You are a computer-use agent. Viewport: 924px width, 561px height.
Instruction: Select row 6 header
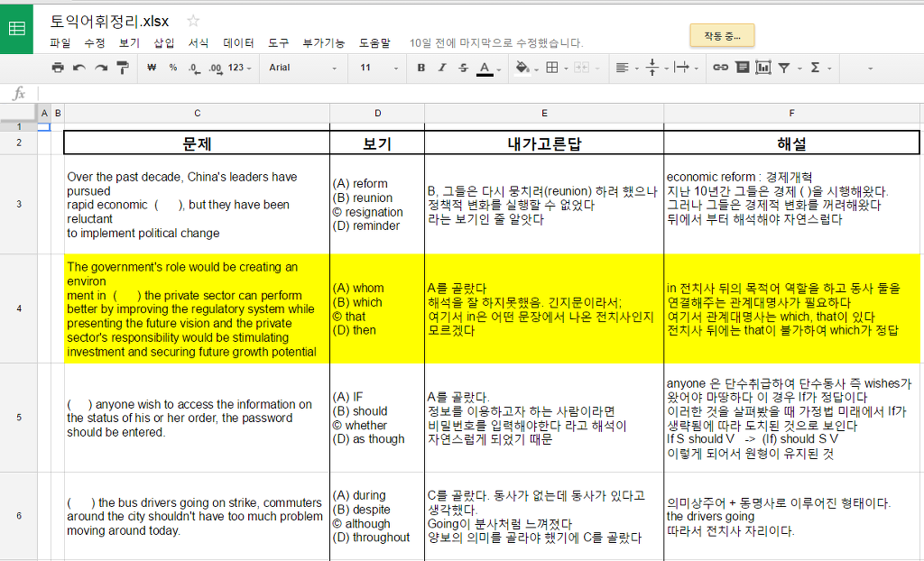(19, 516)
